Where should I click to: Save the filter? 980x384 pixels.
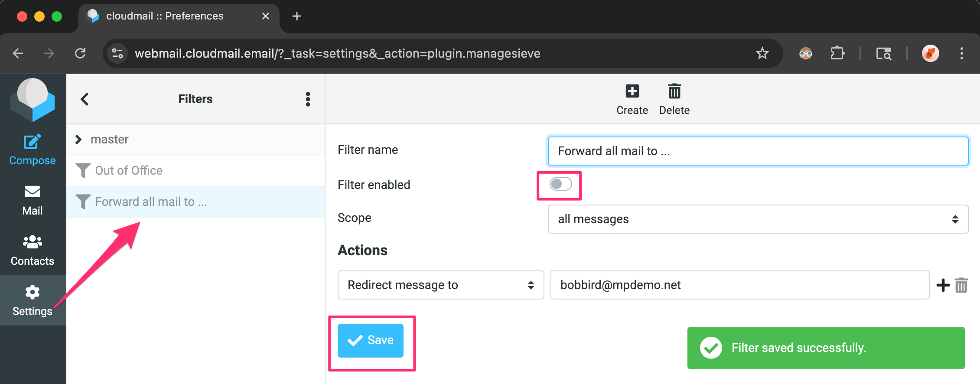click(371, 341)
